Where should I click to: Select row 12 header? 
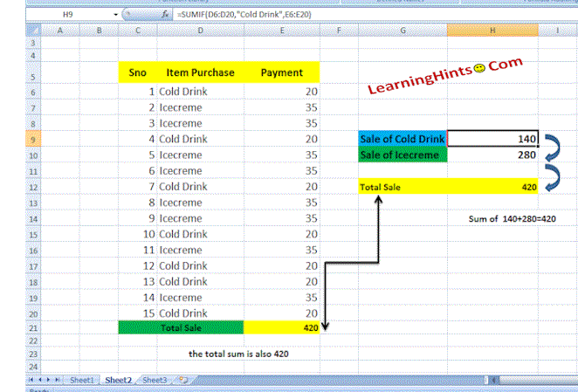[33, 186]
